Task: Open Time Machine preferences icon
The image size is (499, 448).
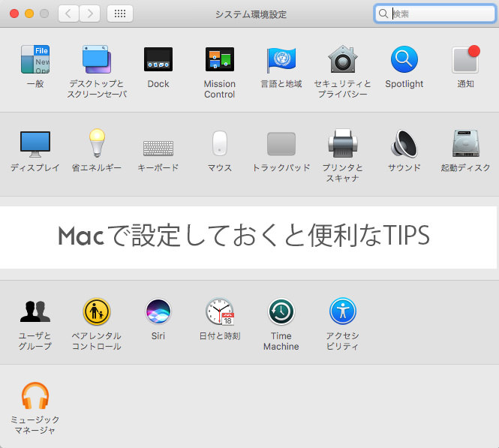Action: click(281, 311)
